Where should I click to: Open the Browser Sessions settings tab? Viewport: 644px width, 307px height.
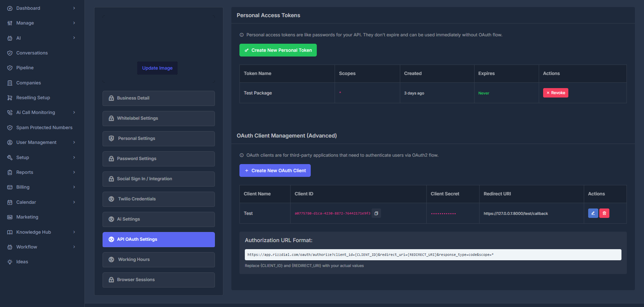tap(158, 279)
